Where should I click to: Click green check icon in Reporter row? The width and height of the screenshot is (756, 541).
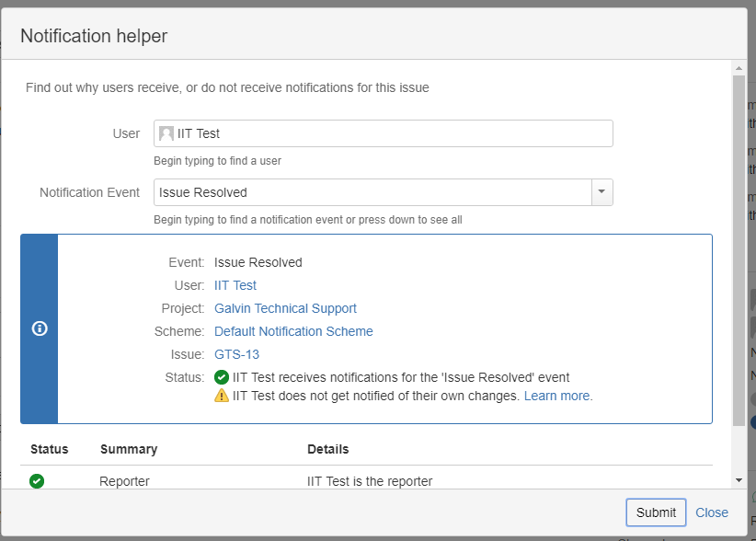(37, 480)
